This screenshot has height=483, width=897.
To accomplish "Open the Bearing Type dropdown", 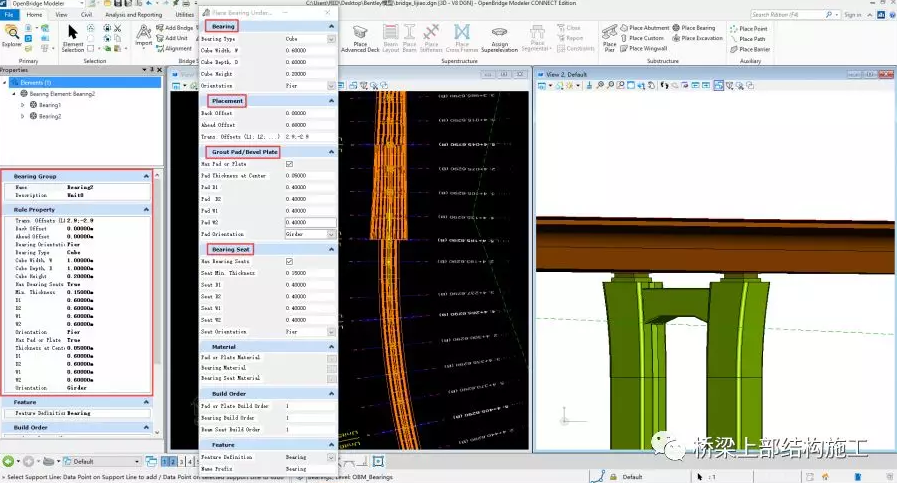I will (x=331, y=39).
